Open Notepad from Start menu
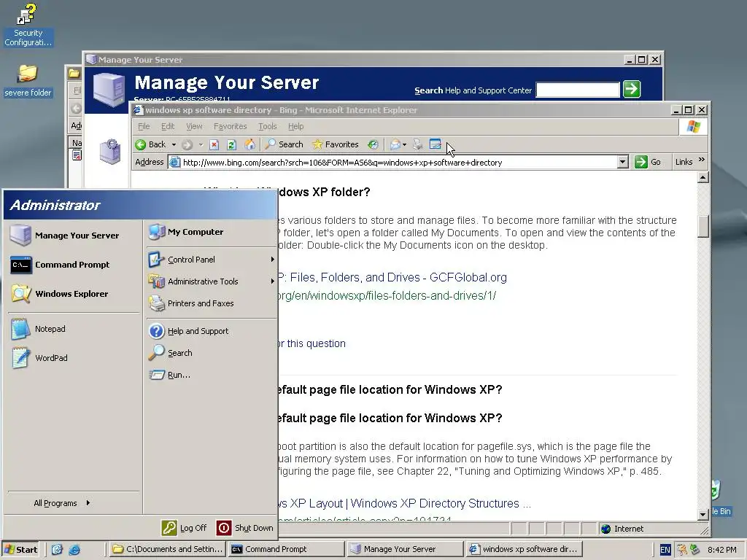The image size is (747, 560). tap(73, 329)
